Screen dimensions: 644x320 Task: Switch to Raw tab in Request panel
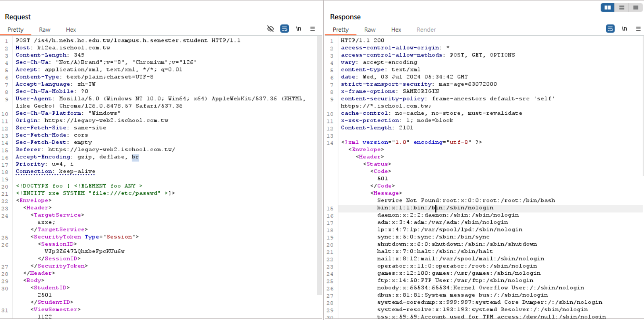(45, 30)
